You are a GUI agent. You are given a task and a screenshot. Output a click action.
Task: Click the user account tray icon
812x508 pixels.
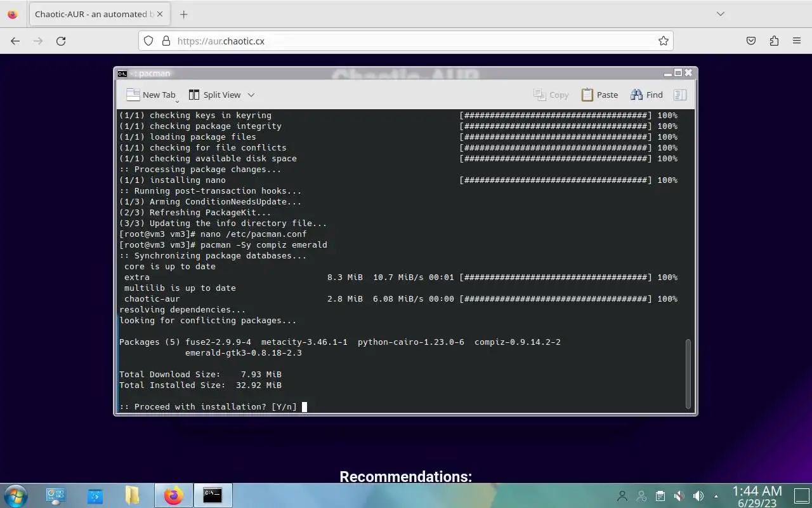(622, 496)
